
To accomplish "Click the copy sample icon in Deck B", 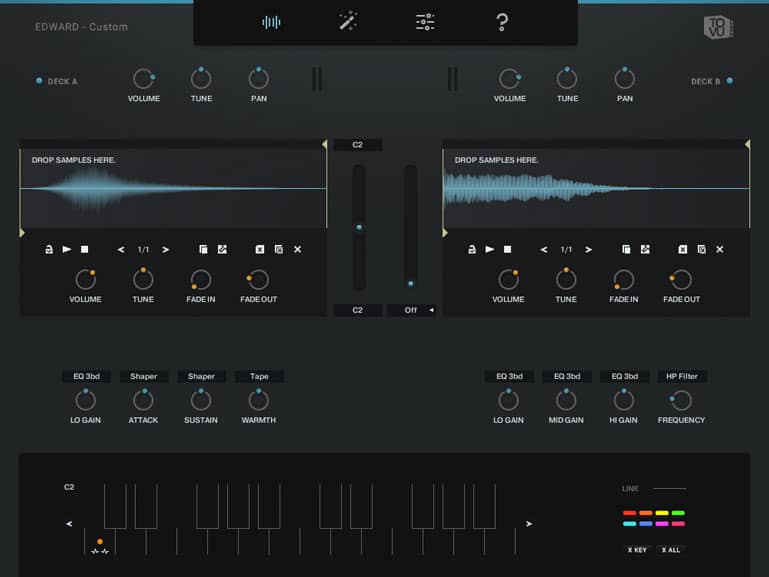I will [626, 250].
